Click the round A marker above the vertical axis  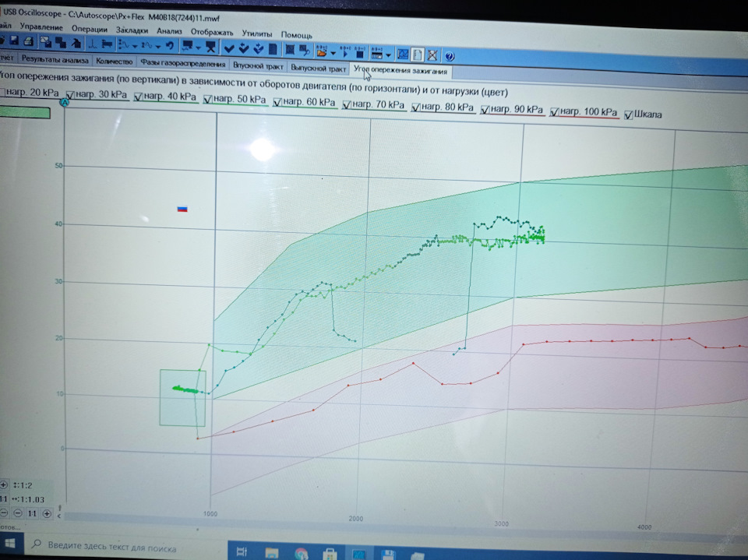point(65,102)
